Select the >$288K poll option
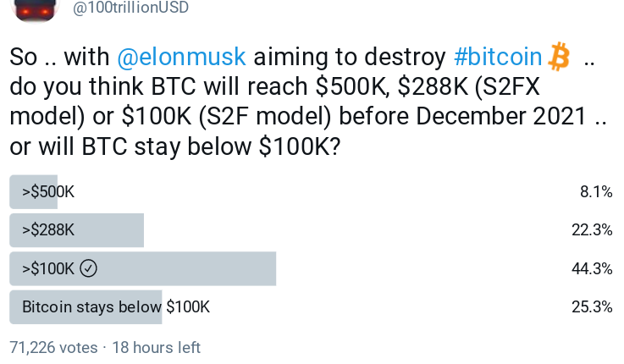This screenshot has height=364, width=624. point(48,230)
